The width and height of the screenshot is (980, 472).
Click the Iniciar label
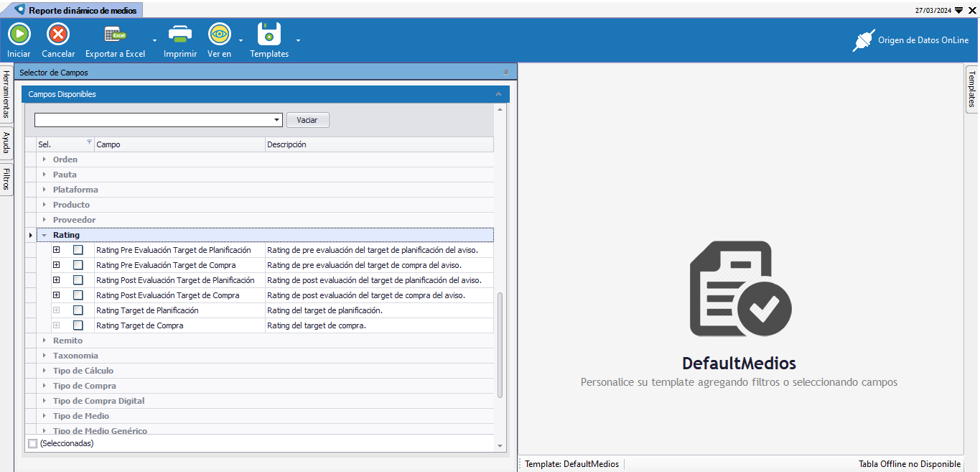click(x=19, y=54)
